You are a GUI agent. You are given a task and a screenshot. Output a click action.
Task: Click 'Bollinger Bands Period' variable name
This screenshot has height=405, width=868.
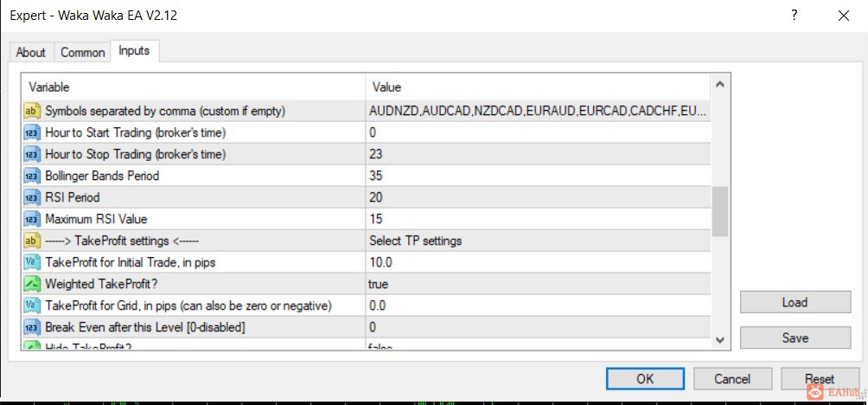102,177
